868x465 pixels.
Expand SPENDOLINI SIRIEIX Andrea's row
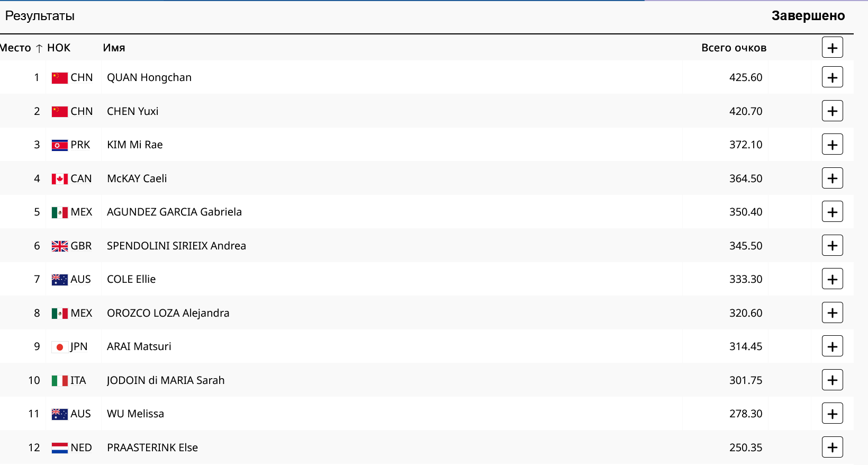[x=832, y=246]
